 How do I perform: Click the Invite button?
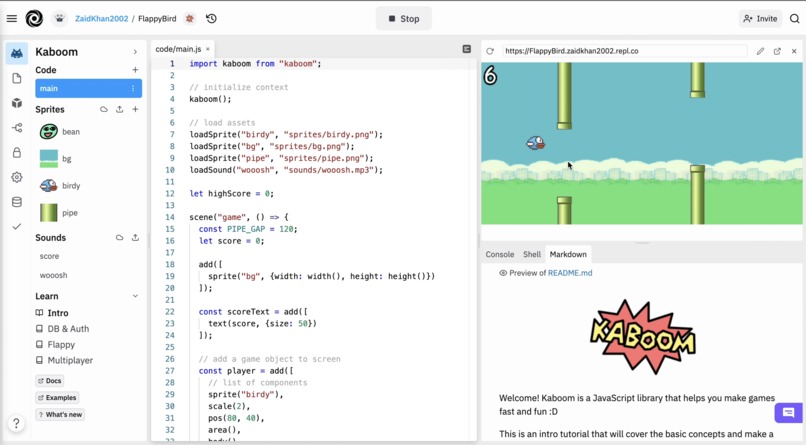tap(760, 18)
